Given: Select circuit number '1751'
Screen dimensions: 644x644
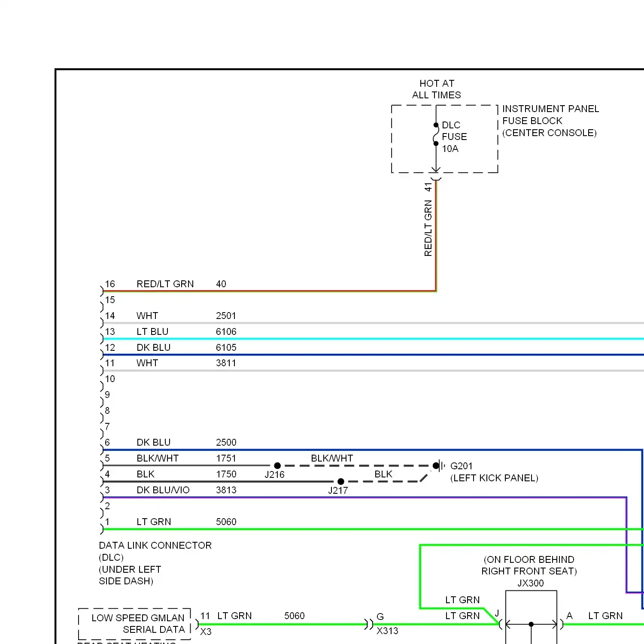Looking at the screenshot, I should click(226, 458).
